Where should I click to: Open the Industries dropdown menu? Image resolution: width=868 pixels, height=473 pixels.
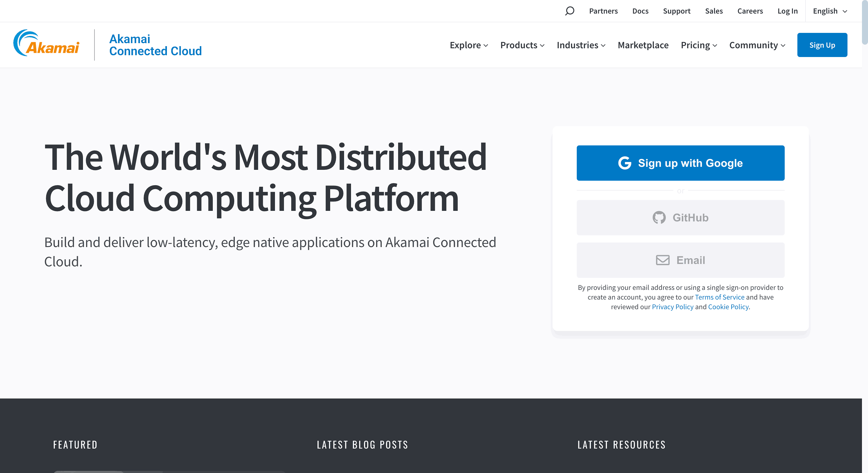click(x=581, y=45)
